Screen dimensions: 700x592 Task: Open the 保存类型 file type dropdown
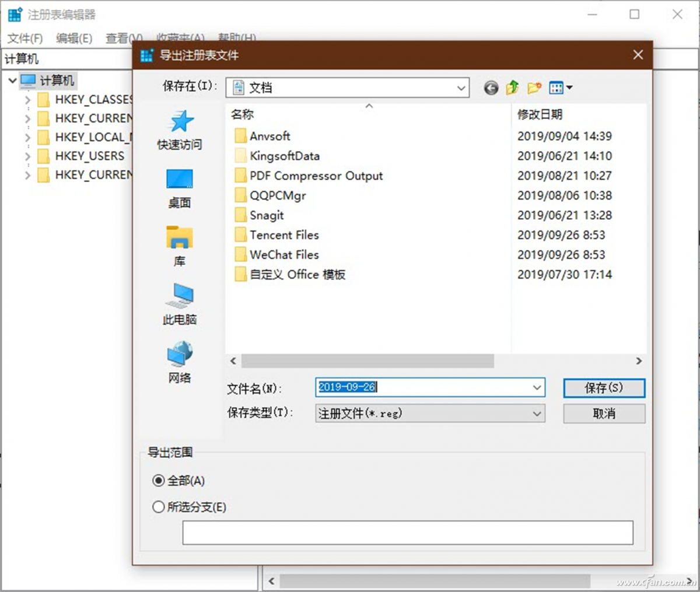[x=430, y=414]
